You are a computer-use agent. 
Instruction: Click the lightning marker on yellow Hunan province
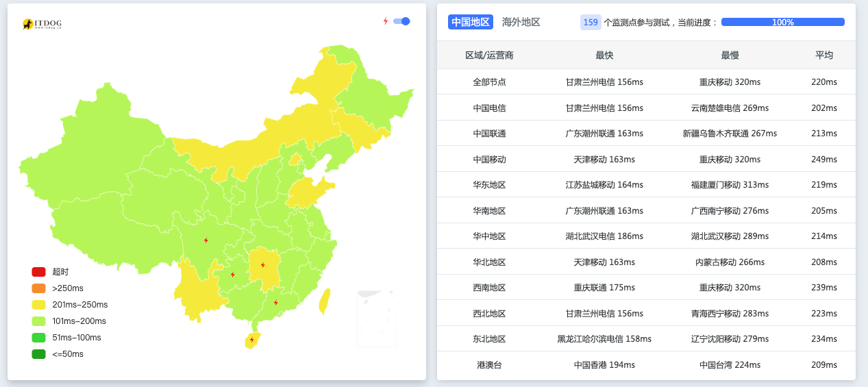tap(262, 265)
